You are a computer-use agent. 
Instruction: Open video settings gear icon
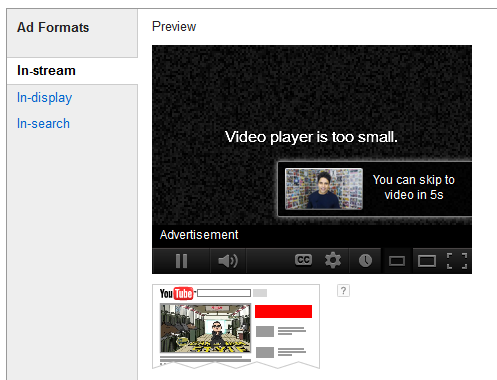(333, 260)
